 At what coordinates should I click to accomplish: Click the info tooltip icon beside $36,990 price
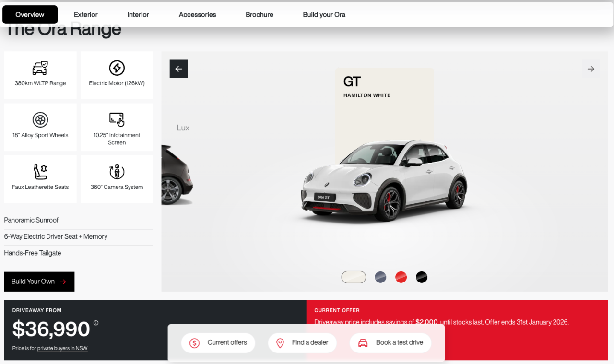[95, 324]
